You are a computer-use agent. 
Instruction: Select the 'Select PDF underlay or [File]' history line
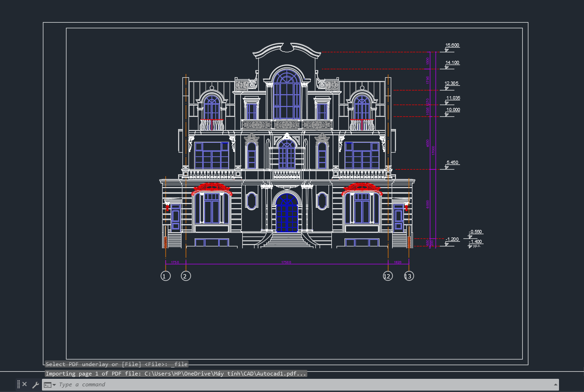(x=116, y=364)
